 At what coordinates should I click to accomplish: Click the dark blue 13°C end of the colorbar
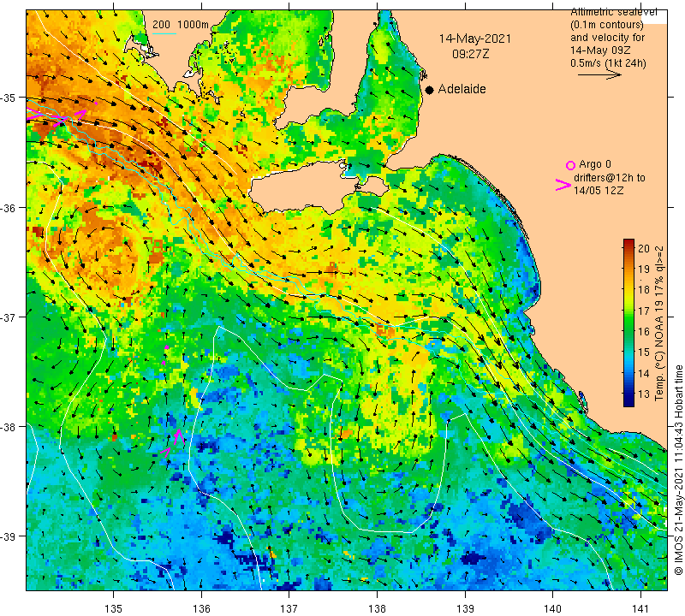pyautogui.click(x=628, y=400)
